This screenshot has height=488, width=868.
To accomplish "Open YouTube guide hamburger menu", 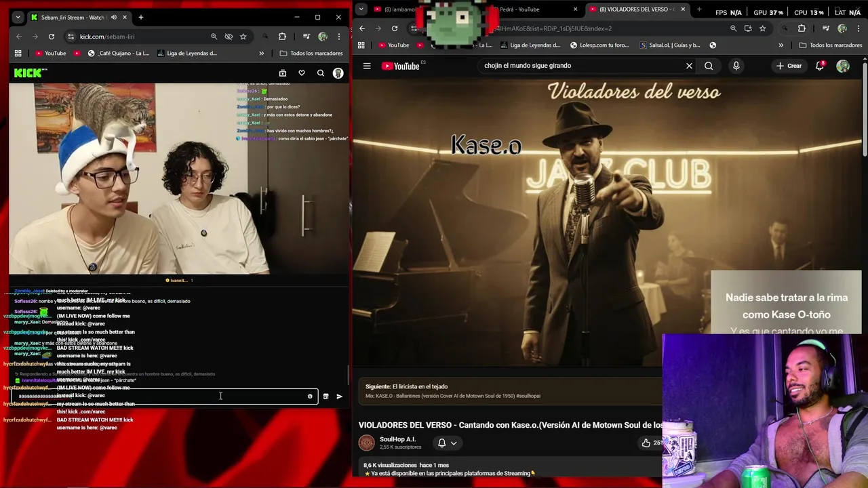I will 367,66.
